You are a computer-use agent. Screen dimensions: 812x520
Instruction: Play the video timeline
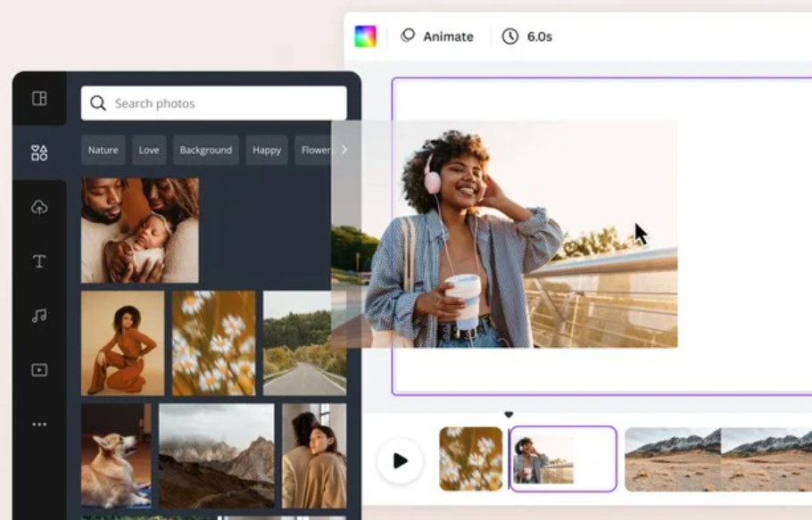400,460
